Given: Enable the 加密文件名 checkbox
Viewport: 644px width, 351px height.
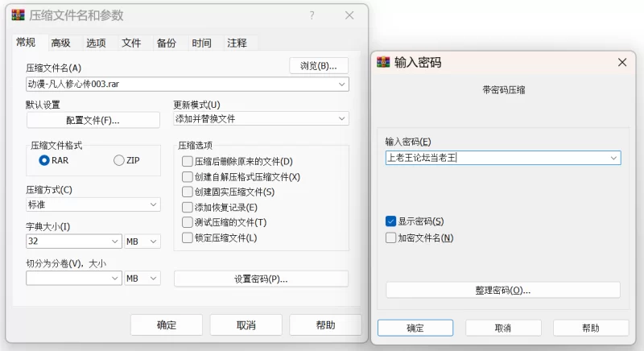Looking at the screenshot, I should pyautogui.click(x=391, y=237).
